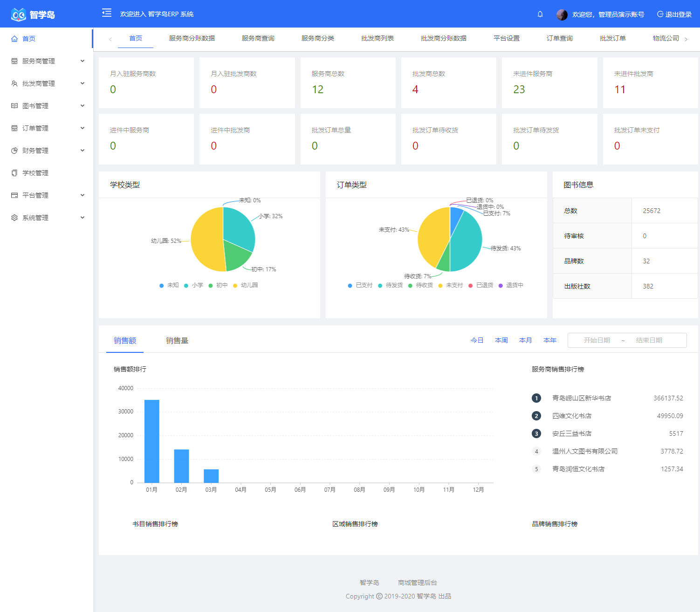Expand the 批发商管理 submenu chevron
The width and height of the screenshot is (700, 612).
coord(82,83)
